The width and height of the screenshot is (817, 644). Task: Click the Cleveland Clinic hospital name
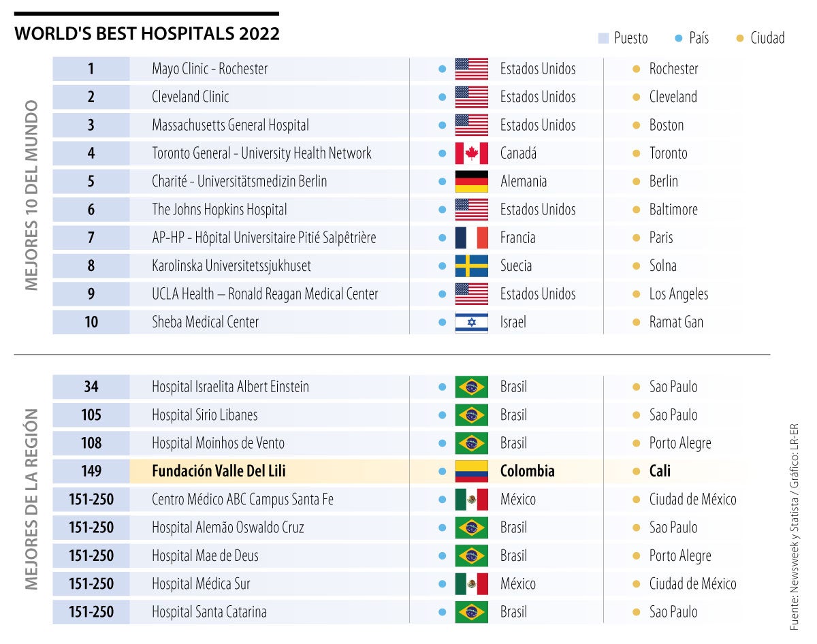coord(191,97)
